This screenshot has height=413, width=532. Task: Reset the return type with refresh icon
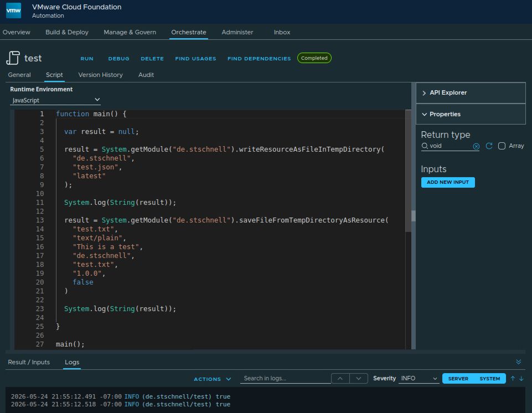click(x=489, y=146)
